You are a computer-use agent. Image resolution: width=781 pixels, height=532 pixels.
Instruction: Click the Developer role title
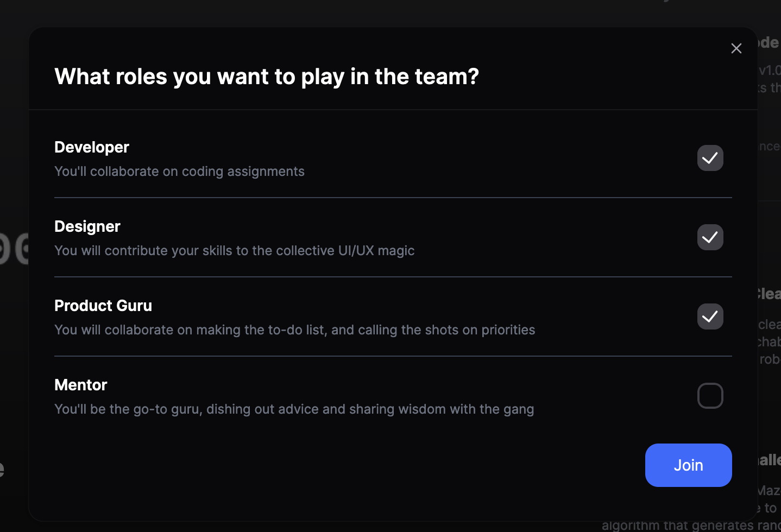(92, 147)
